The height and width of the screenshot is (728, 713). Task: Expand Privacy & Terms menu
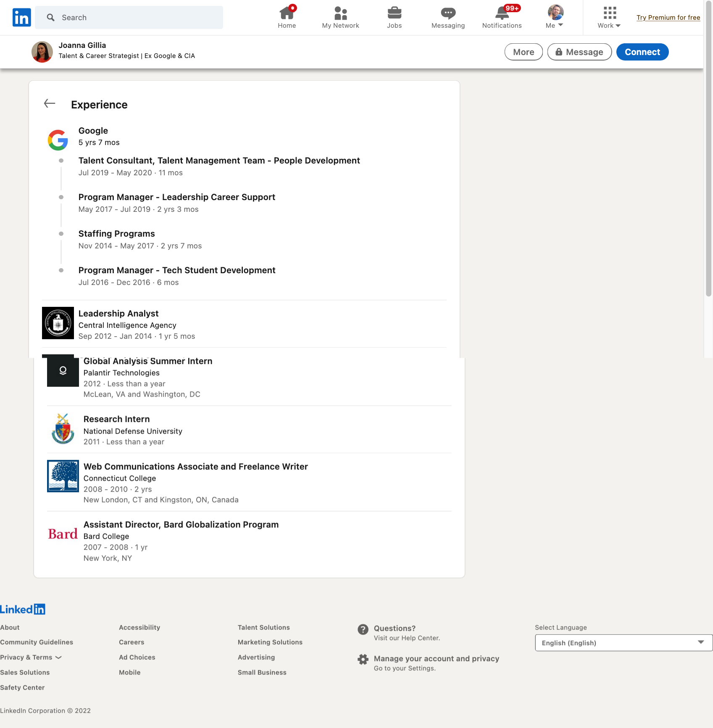pos(31,657)
